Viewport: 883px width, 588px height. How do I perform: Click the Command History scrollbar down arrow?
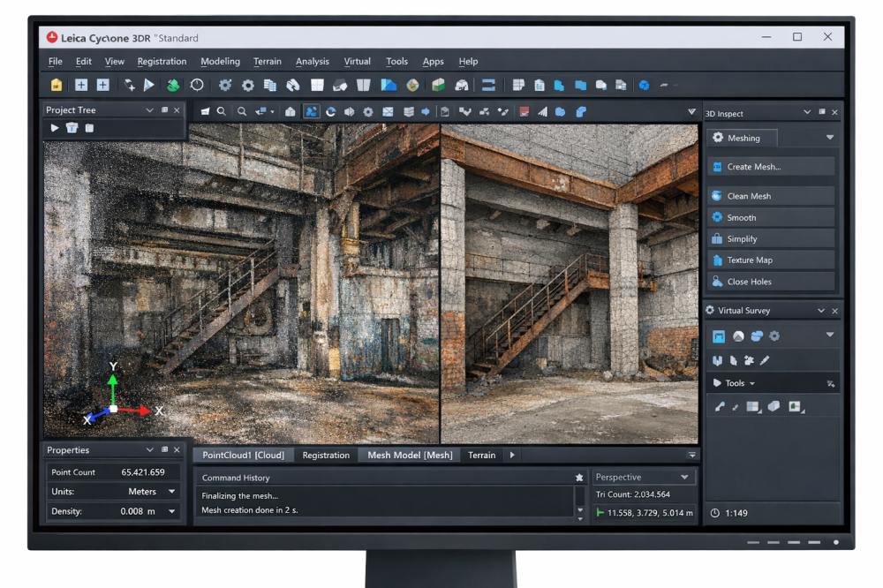click(x=580, y=510)
